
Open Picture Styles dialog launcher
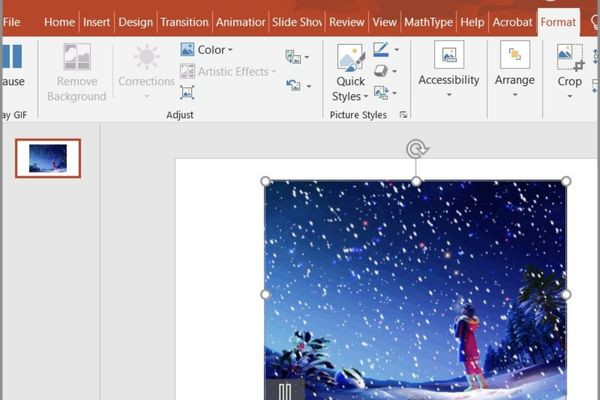(403, 114)
